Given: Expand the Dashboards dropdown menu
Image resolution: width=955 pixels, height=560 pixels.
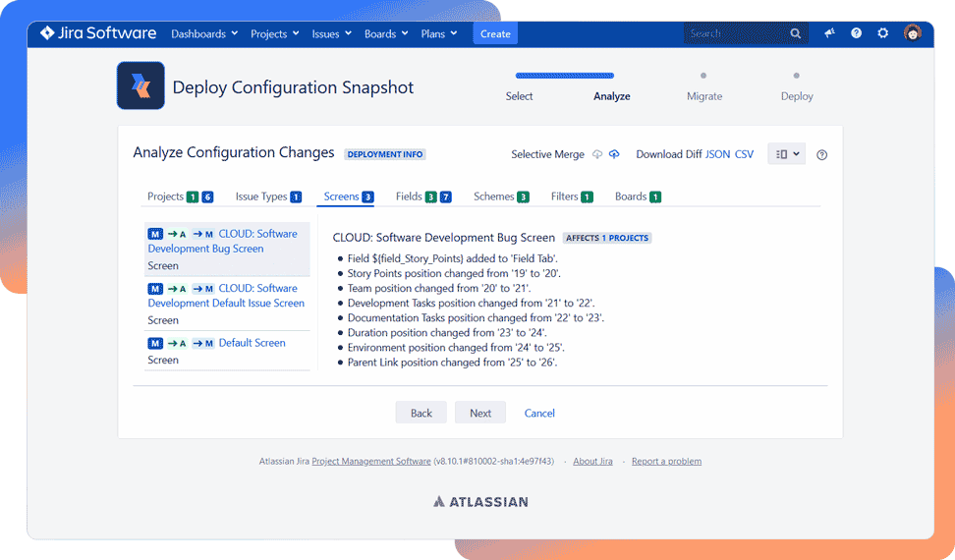Looking at the screenshot, I should (204, 33).
